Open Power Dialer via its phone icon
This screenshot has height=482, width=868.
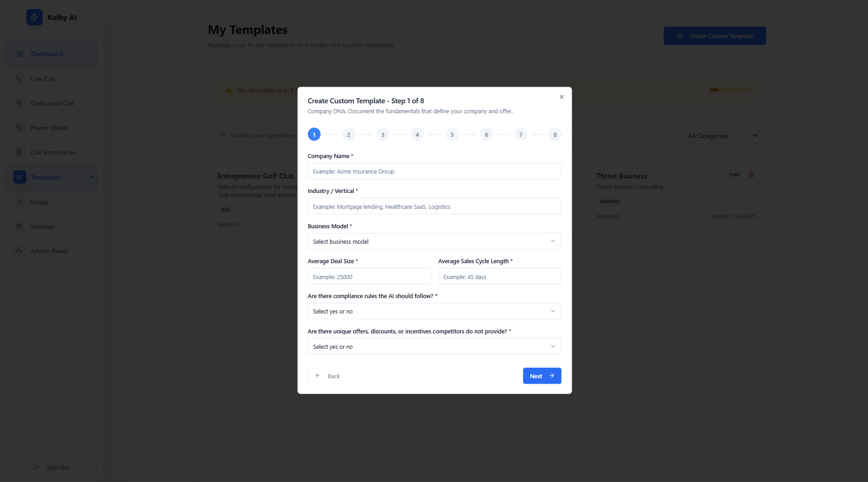pyautogui.click(x=19, y=127)
